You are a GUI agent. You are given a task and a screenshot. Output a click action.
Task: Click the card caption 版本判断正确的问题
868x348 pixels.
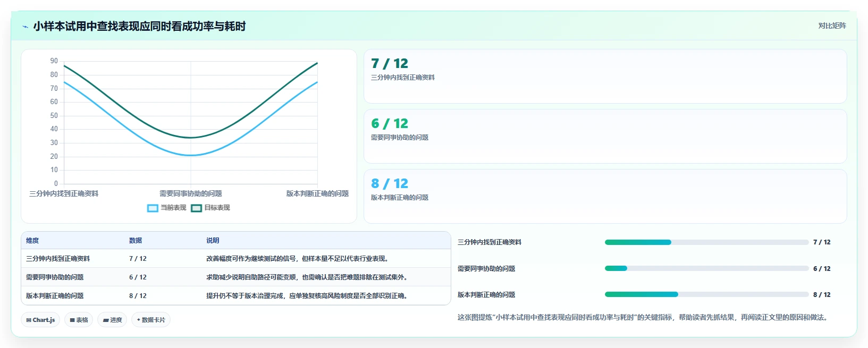pyautogui.click(x=400, y=198)
